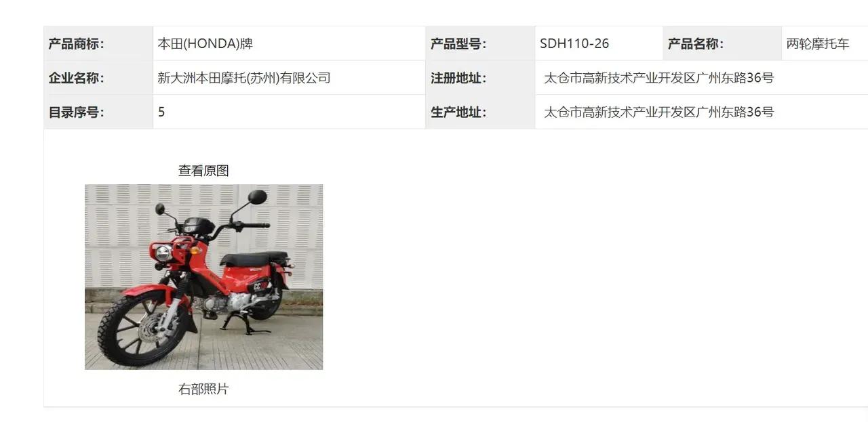Click the motorcycle's round headlight in photo
868x422 pixels.
(163, 253)
